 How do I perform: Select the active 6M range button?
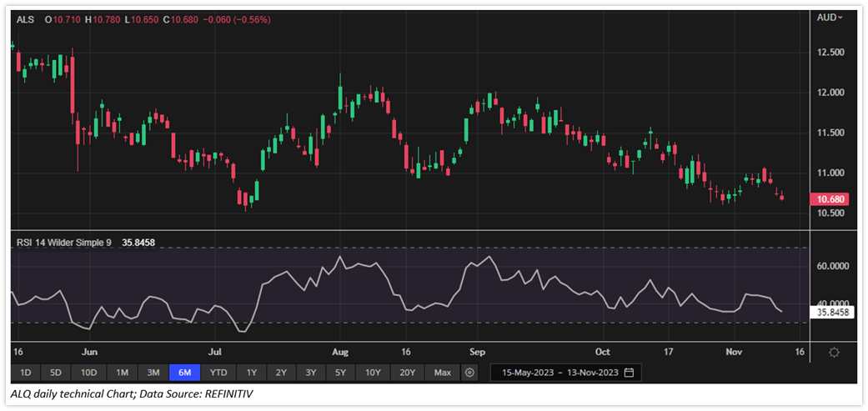click(184, 372)
